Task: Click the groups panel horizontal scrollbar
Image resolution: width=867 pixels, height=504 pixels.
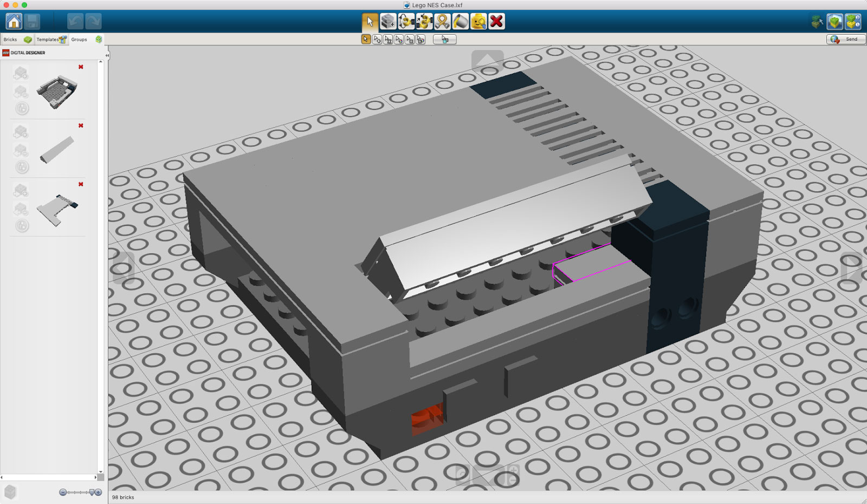Action: pyautogui.click(x=49, y=477)
